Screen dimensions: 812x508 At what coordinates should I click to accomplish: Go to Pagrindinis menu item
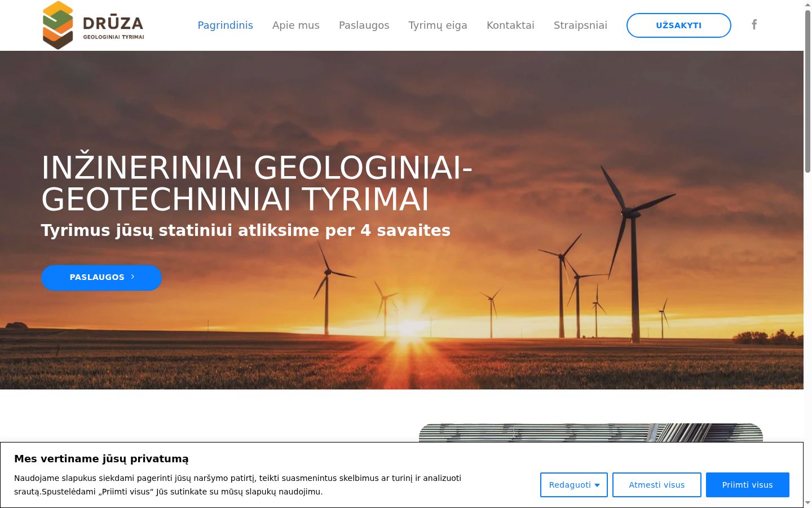[x=225, y=25]
